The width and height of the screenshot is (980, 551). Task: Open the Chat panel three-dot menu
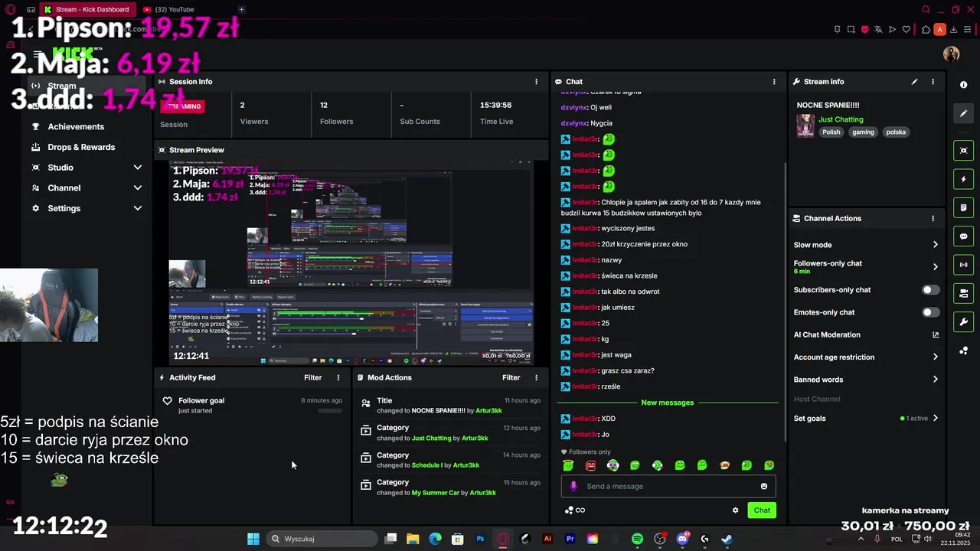point(774,82)
